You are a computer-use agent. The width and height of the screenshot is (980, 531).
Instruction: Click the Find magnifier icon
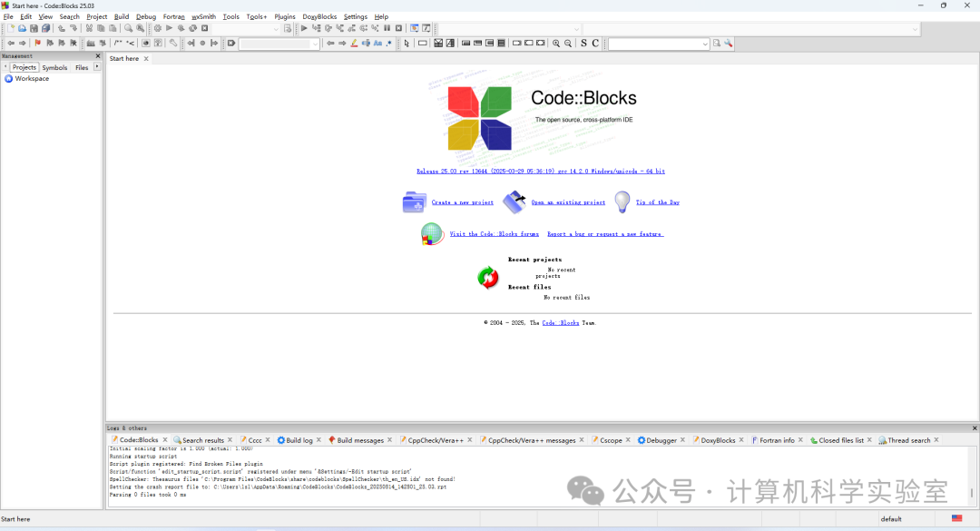[128, 29]
